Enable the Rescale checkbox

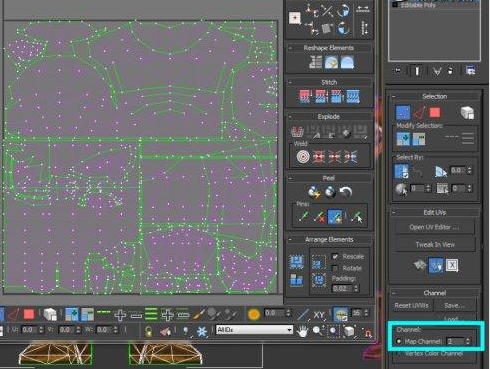click(x=335, y=256)
